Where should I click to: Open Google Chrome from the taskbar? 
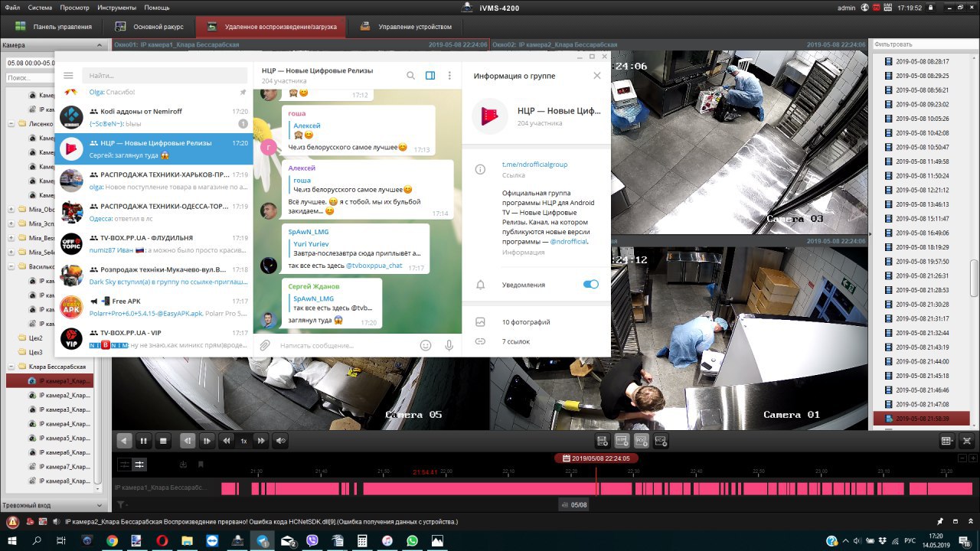coord(112,540)
